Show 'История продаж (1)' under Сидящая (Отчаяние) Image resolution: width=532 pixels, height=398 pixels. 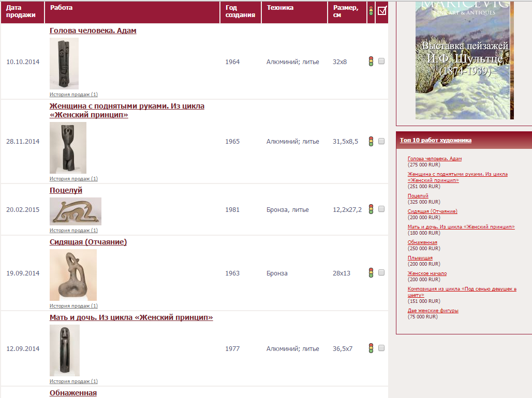(x=73, y=306)
